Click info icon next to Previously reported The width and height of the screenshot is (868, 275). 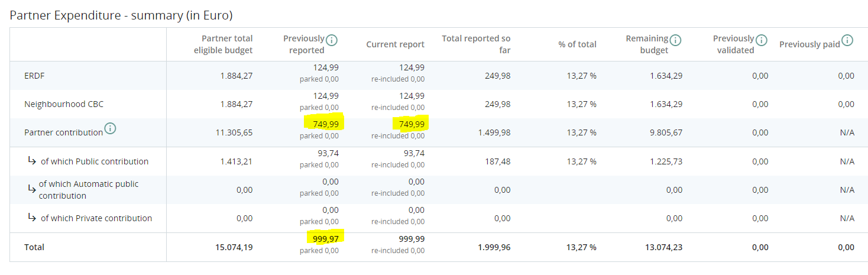[x=332, y=40]
